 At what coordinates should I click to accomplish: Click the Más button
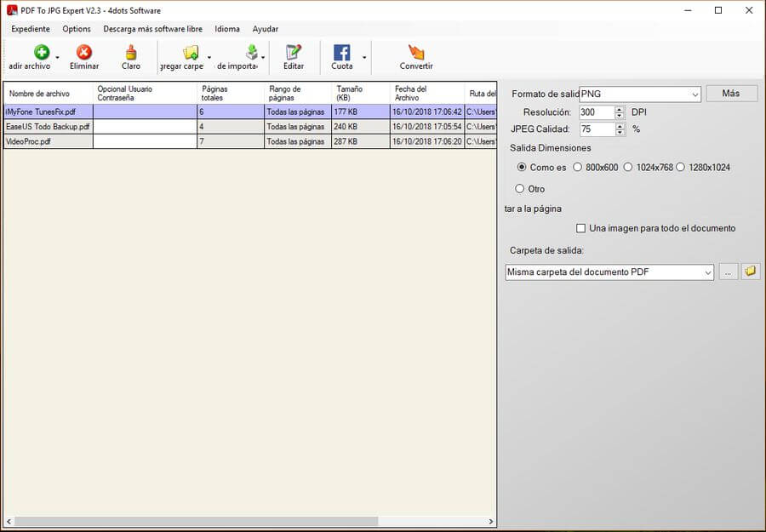731,94
